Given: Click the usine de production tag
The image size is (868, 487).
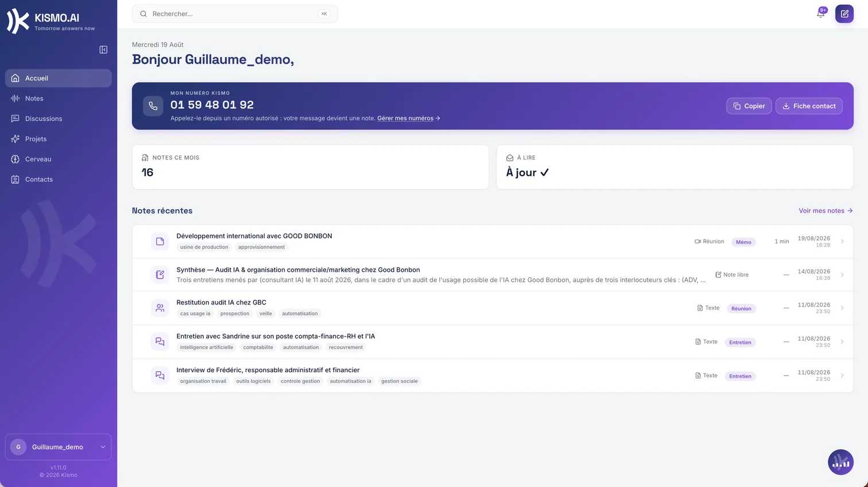Looking at the screenshot, I should coord(204,248).
